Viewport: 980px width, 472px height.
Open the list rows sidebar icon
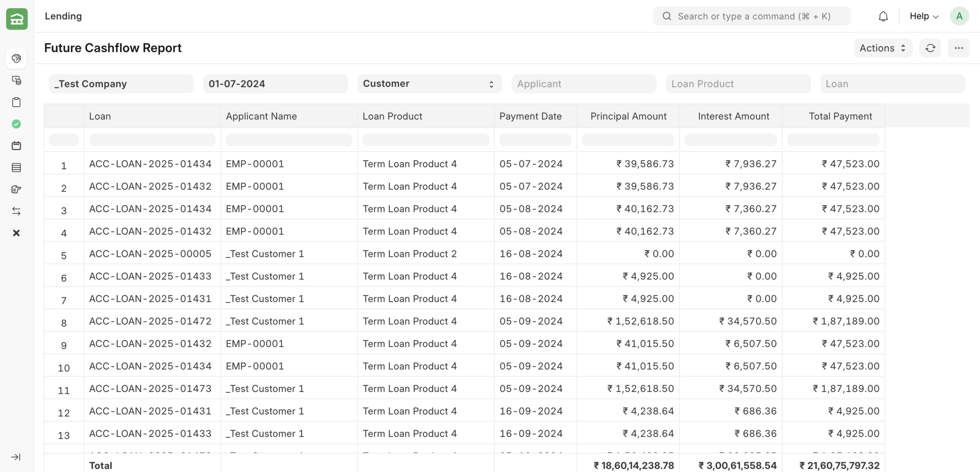point(16,168)
